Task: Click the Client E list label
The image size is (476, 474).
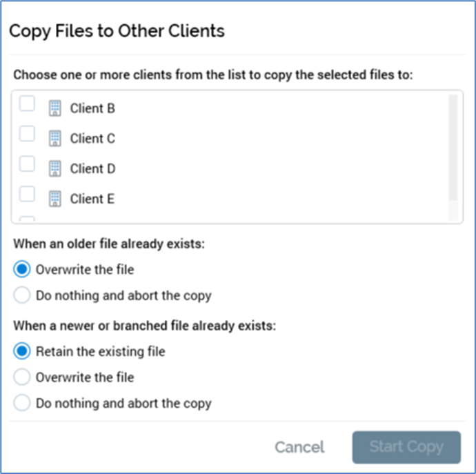Action: pos(92,199)
